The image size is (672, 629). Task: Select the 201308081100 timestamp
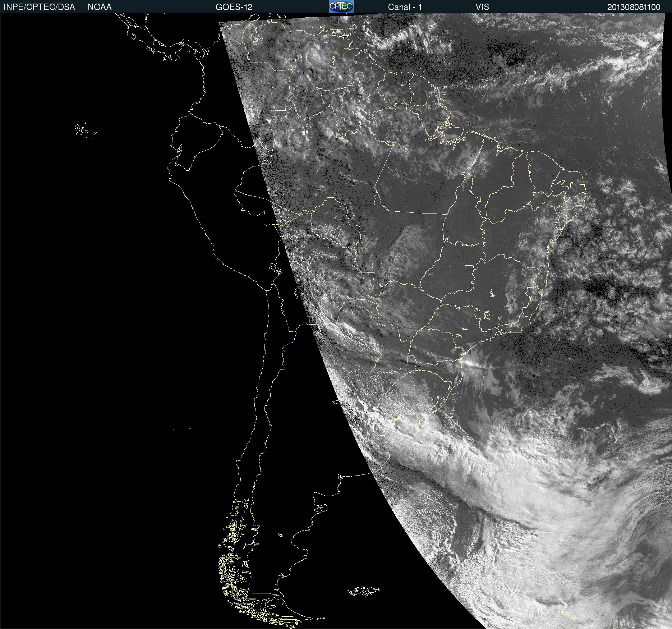(634, 7)
